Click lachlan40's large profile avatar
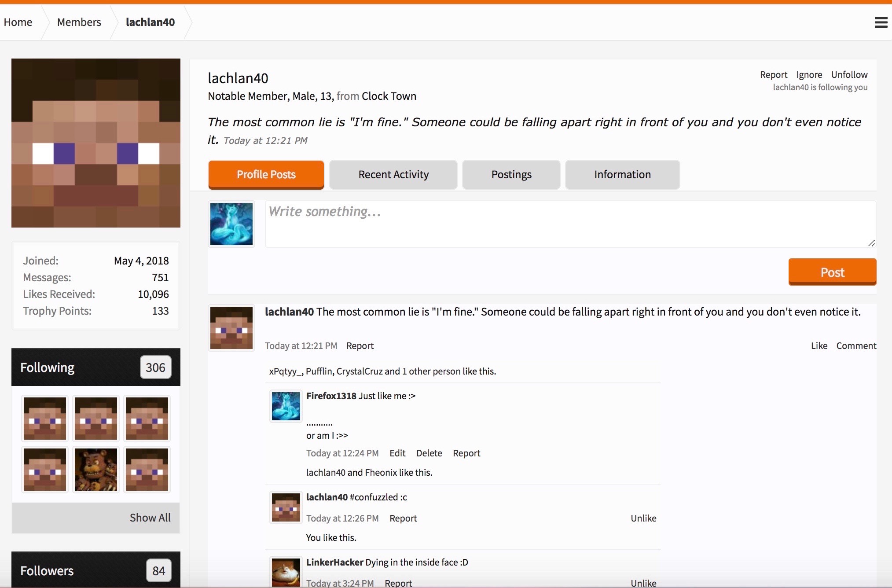The image size is (892, 588). 96,143
